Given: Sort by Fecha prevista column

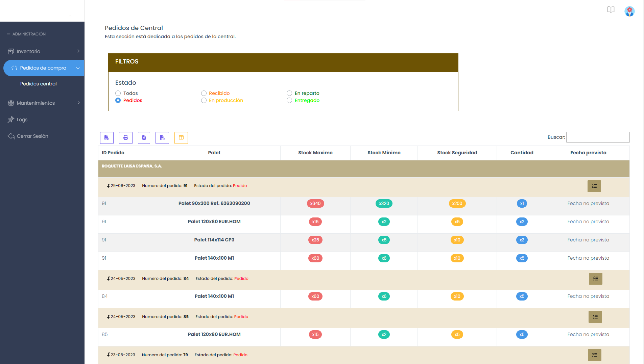Looking at the screenshot, I should [x=588, y=153].
